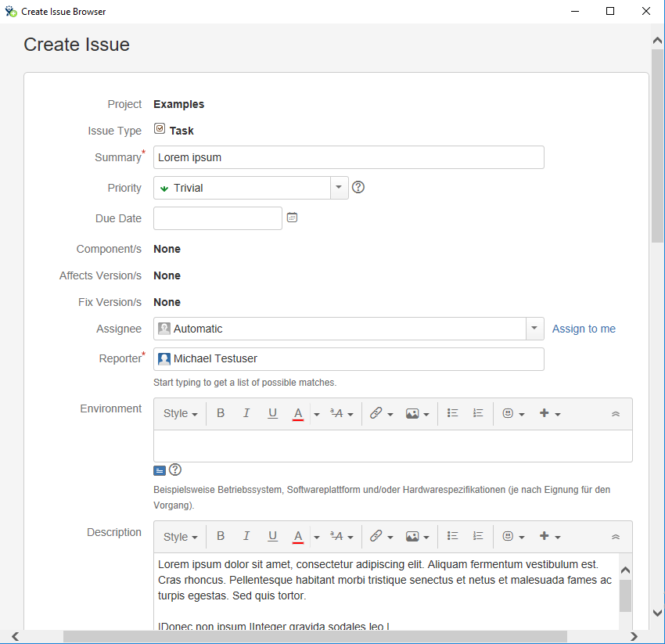Toggle bold in the Environment toolbar

[221, 413]
